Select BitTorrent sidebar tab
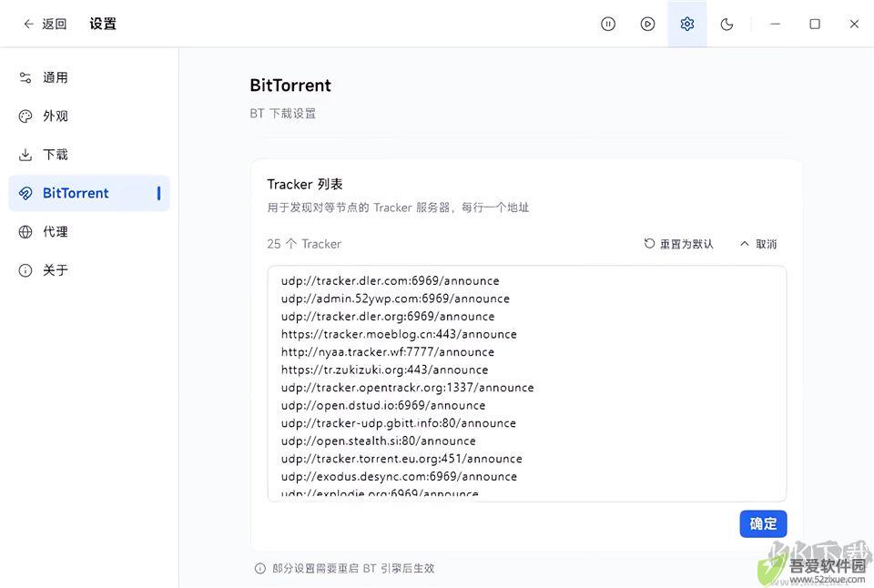The image size is (874, 588). pyautogui.click(x=89, y=193)
